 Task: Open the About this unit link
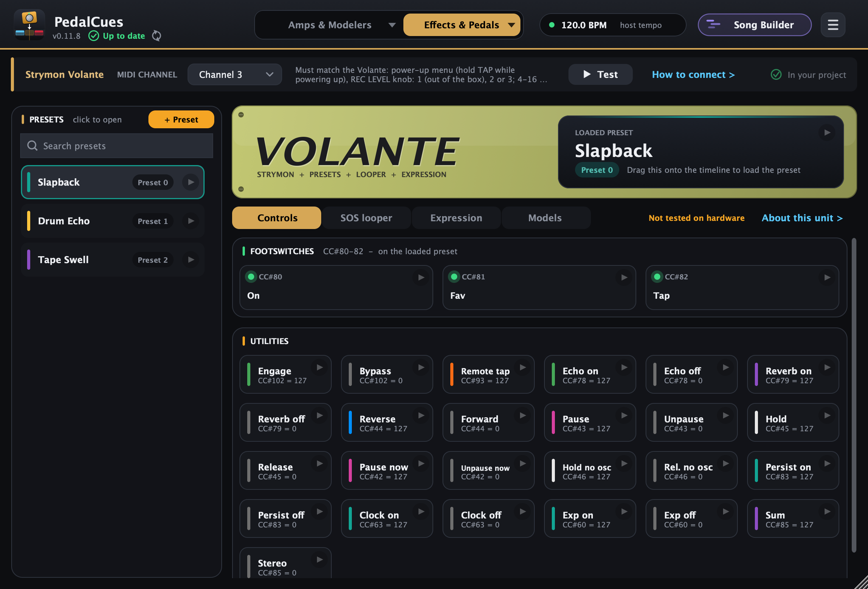click(802, 218)
